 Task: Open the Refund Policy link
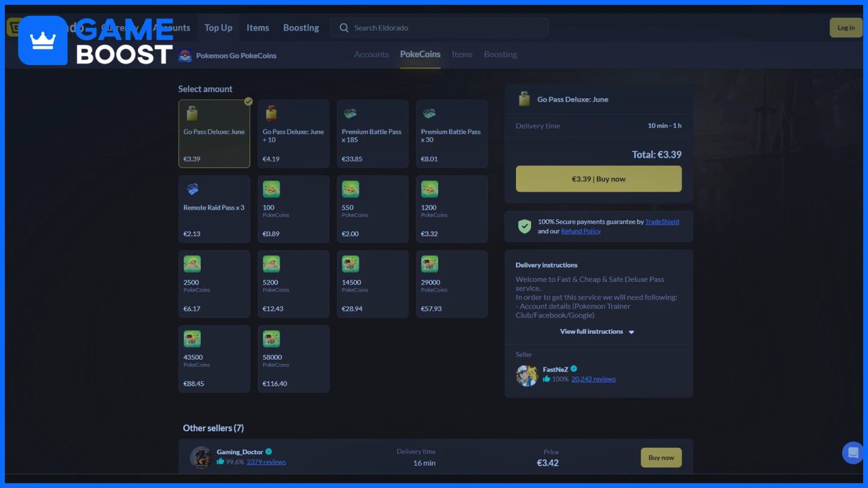[x=581, y=231]
